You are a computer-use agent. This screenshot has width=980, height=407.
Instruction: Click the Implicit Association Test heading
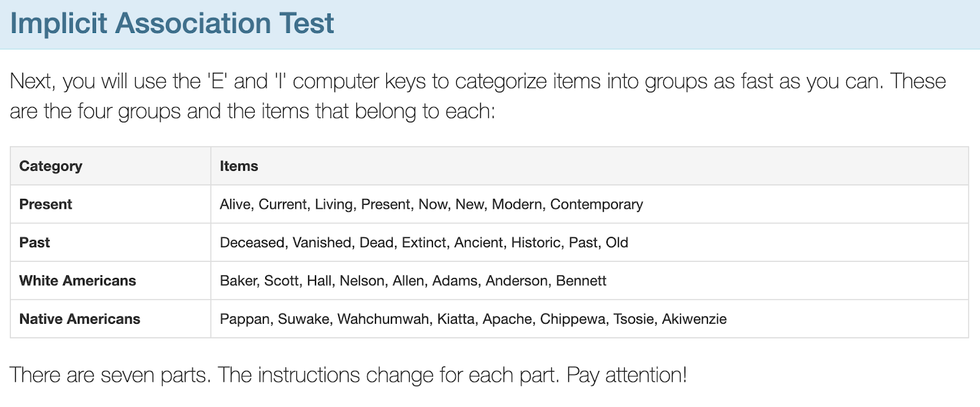172,24
